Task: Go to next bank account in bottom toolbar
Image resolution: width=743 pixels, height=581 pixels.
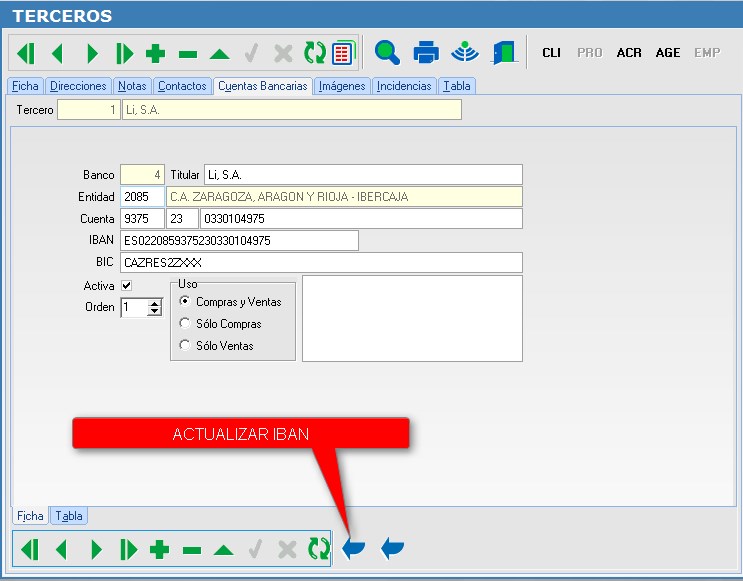Action: (96, 550)
